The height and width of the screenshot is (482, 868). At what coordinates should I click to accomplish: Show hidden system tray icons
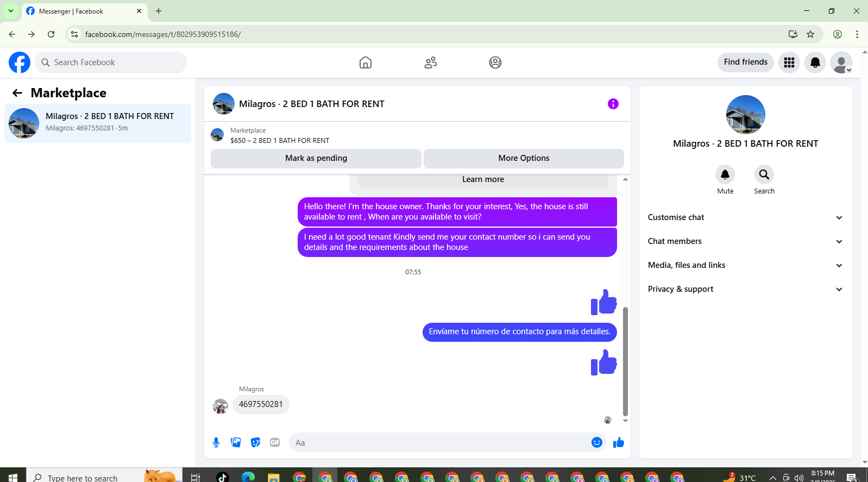click(x=772, y=478)
